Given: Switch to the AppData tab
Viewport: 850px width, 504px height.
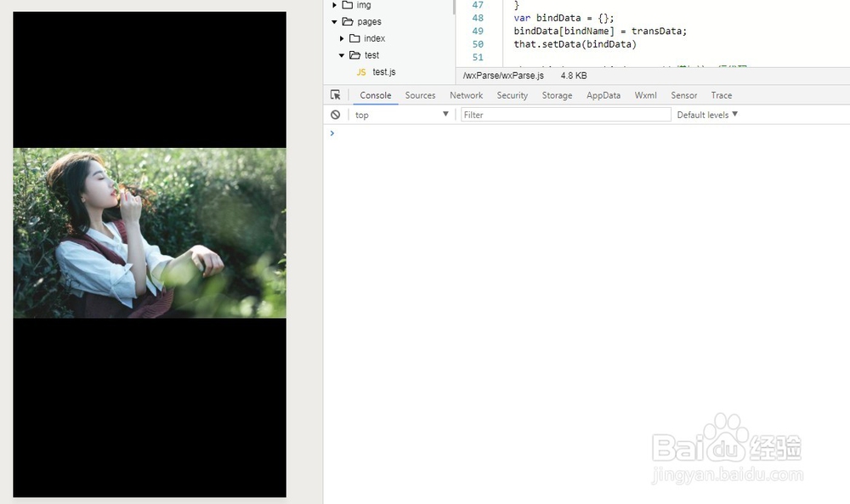Looking at the screenshot, I should tap(603, 95).
